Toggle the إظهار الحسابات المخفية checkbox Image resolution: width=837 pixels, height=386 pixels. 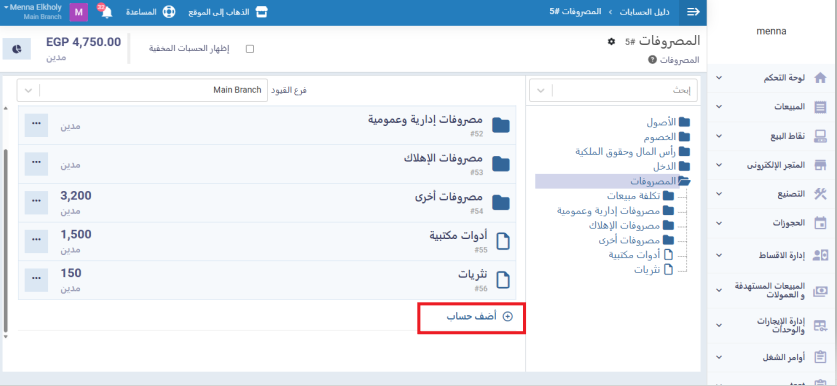click(x=249, y=49)
